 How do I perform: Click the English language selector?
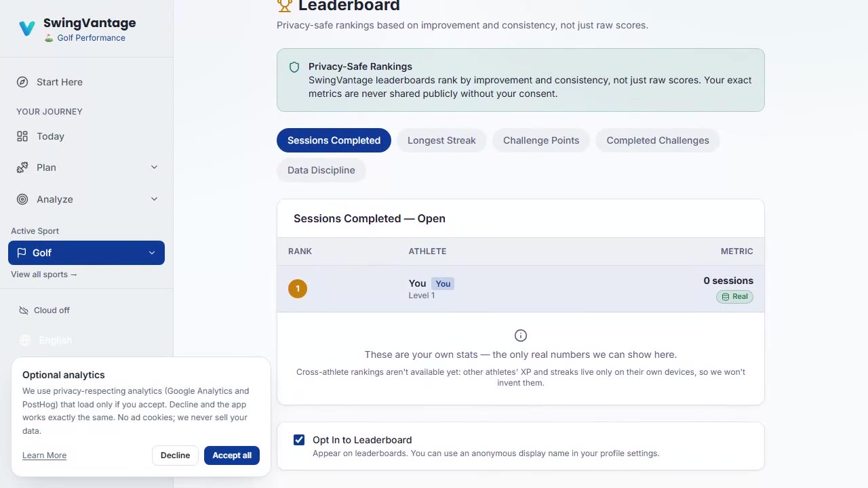point(56,340)
